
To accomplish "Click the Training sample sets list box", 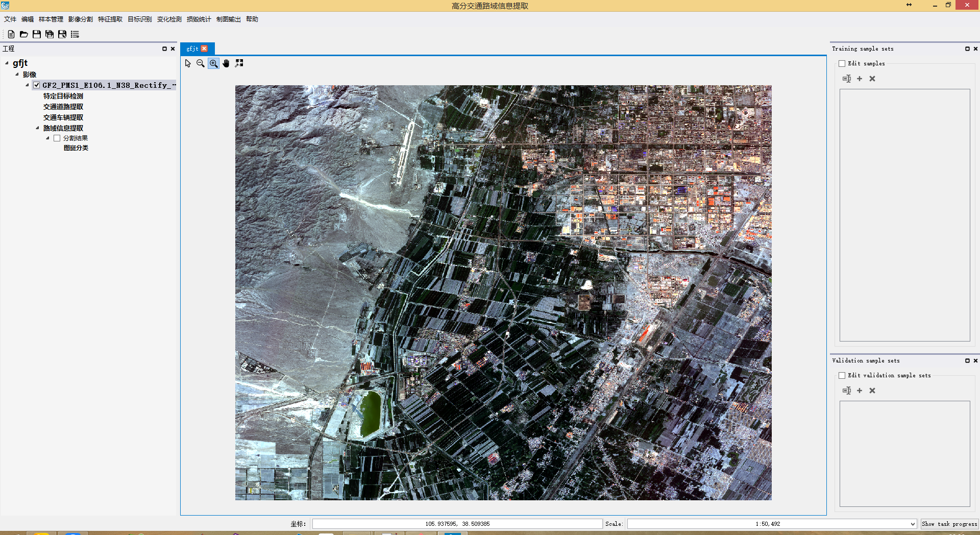I will [x=905, y=215].
